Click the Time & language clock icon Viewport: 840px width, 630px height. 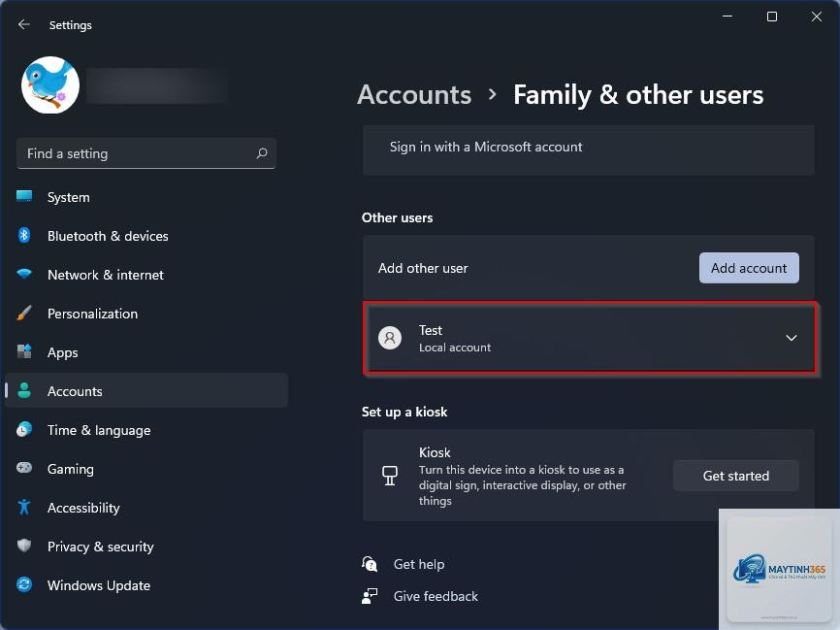coord(24,429)
